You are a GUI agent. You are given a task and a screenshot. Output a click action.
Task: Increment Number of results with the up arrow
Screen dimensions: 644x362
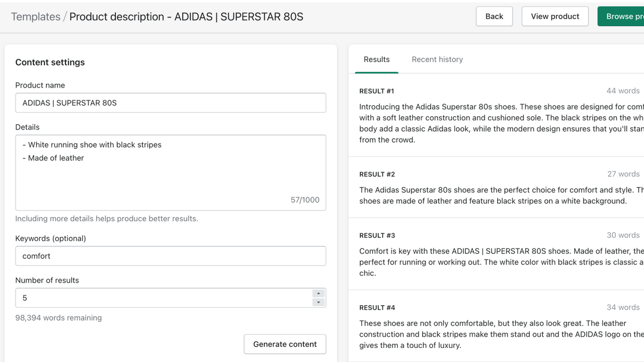click(x=318, y=294)
